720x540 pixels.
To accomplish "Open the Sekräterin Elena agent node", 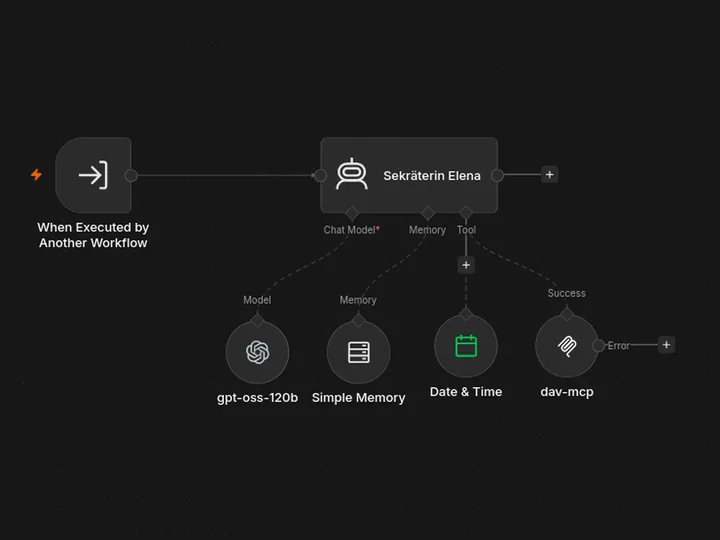I will click(409, 175).
